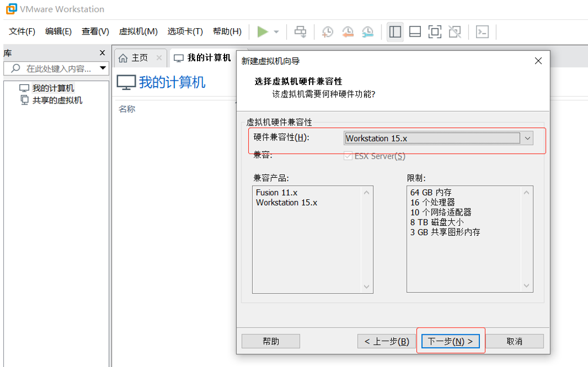This screenshot has width=588, height=367.
Task: Expand the library search filter dropdown arrow
Action: pos(103,68)
